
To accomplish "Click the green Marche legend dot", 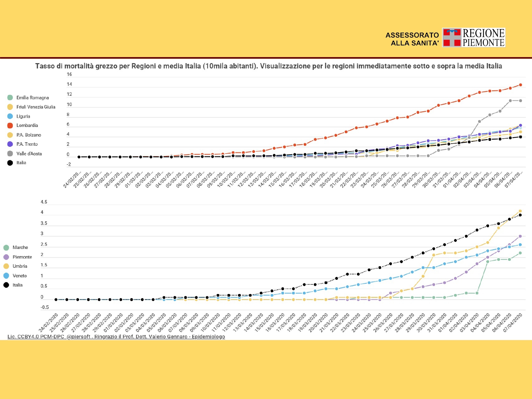I will [x=6, y=248].
